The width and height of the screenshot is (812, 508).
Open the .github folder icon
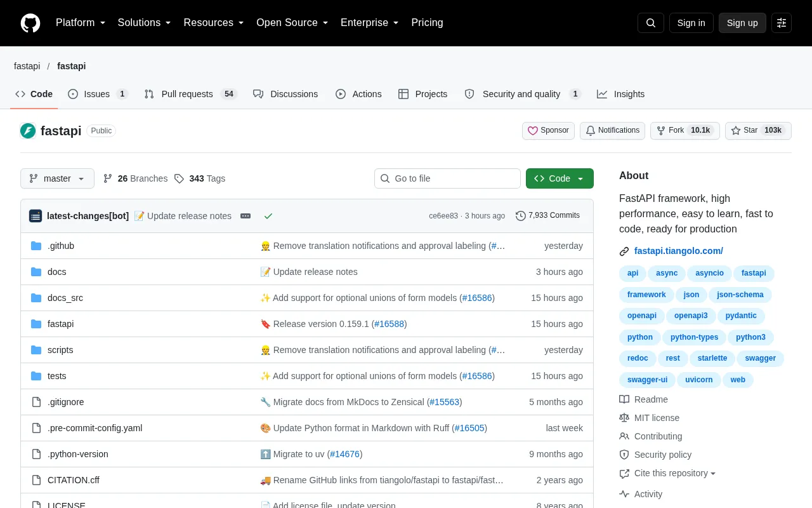(x=36, y=246)
